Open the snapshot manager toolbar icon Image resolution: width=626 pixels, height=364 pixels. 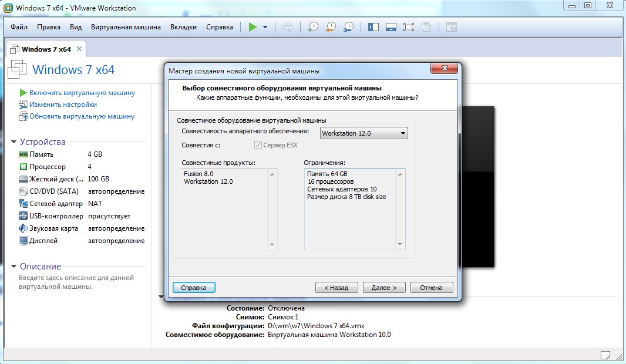(x=348, y=27)
